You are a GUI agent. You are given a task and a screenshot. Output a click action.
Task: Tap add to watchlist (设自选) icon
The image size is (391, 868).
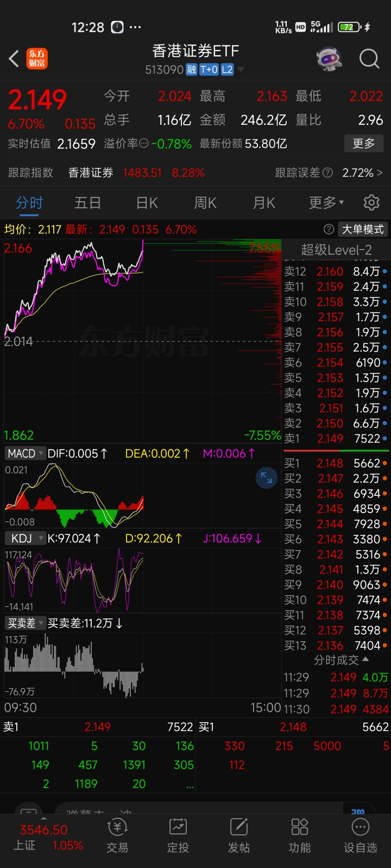(x=361, y=836)
